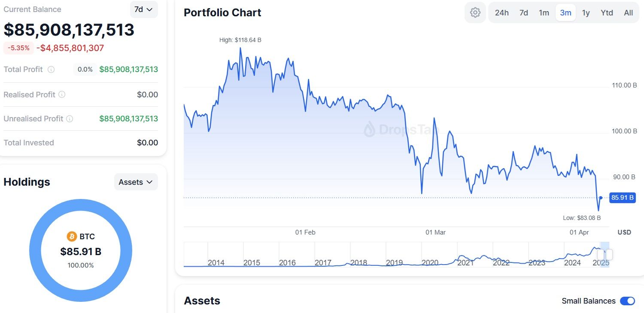Toggle the Small Balances switch
The image size is (644, 313).
[627, 301]
